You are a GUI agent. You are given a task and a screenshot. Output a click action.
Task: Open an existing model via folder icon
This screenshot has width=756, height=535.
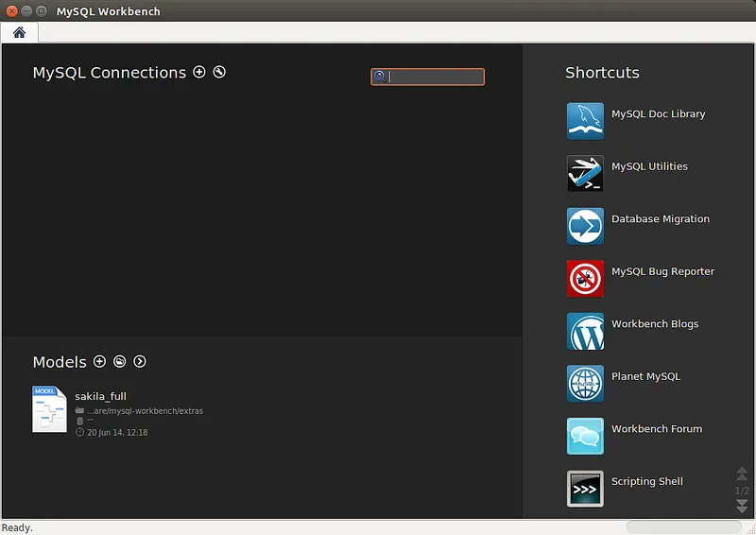(x=120, y=361)
